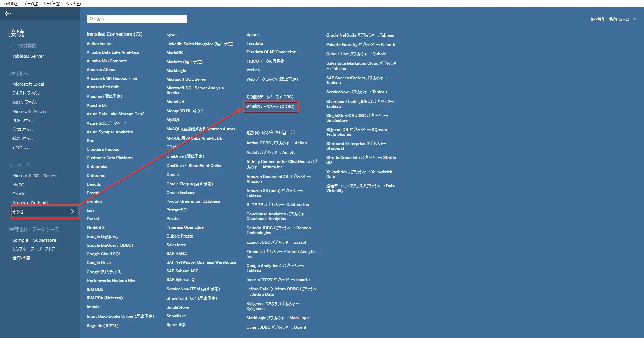Select その他のデータベース (ODBC) connector
Image resolution: width=644 pixels, height=338 pixels.
tap(270, 107)
